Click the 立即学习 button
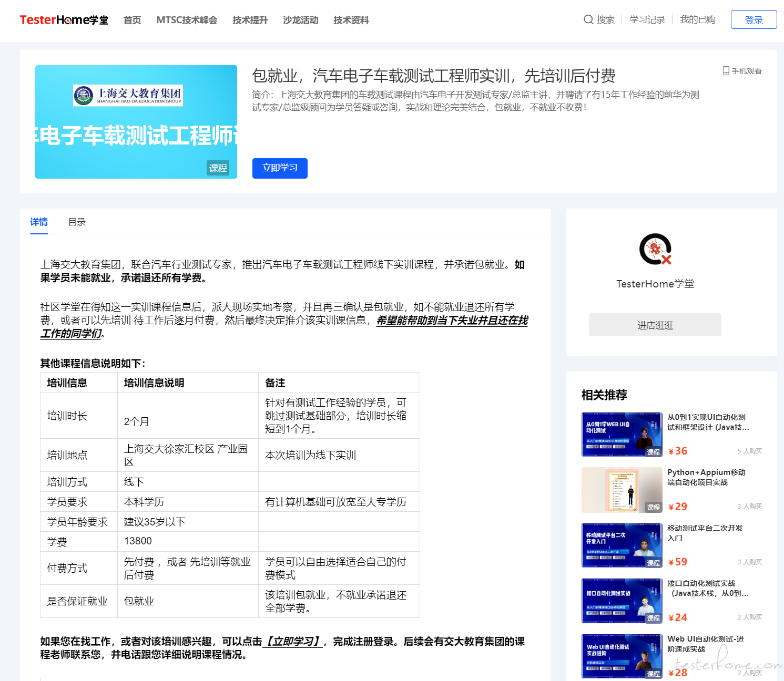This screenshot has height=681, width=784. click(x=280, y=168)
